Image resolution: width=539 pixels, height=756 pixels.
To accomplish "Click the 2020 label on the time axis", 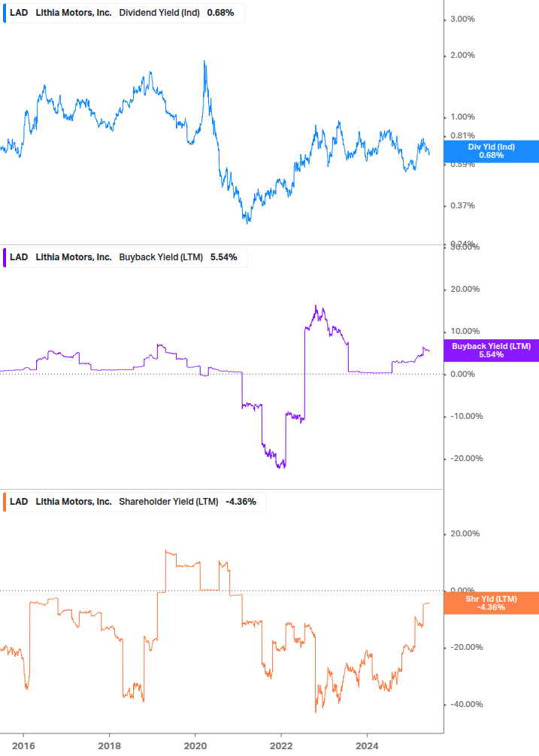I will tap(195, 746).
